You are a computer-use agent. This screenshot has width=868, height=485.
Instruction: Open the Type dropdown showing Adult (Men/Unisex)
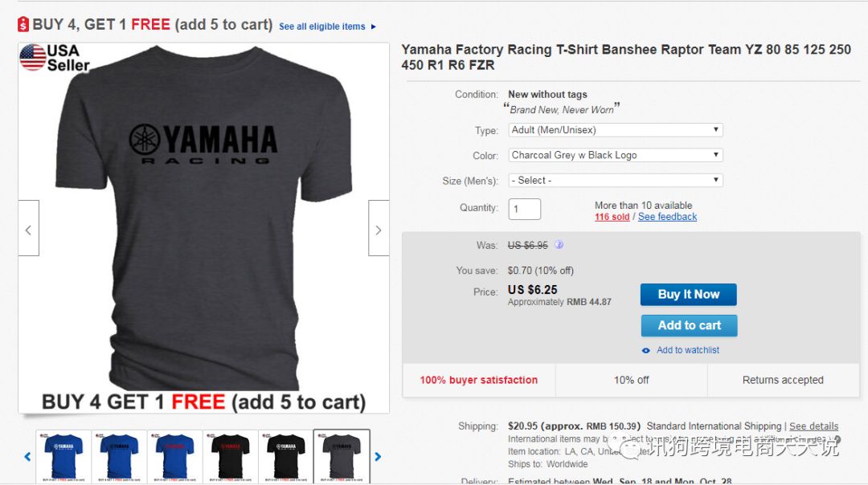coord(616,130)
